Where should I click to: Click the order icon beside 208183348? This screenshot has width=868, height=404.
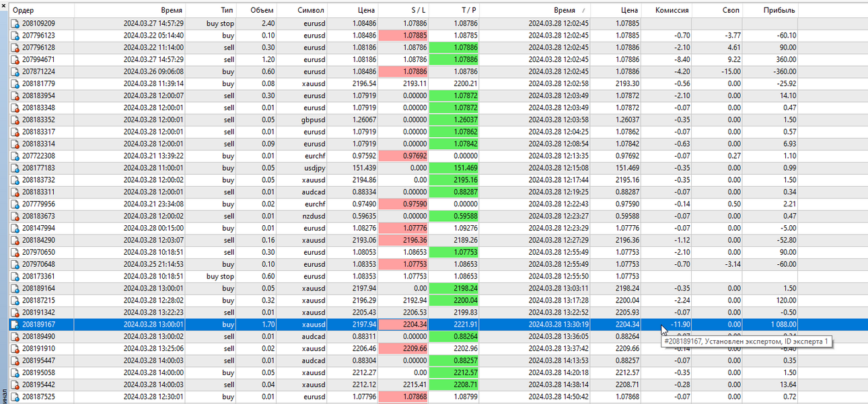15,108
